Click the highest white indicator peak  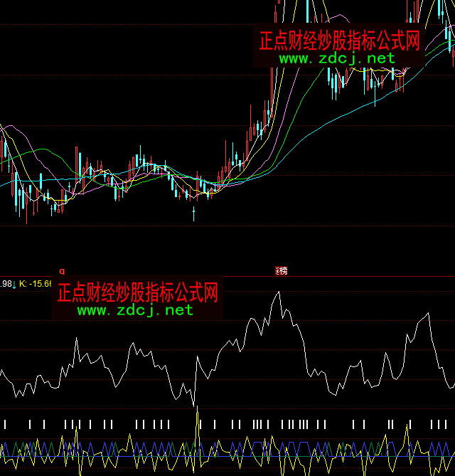[x=278, y=292]
